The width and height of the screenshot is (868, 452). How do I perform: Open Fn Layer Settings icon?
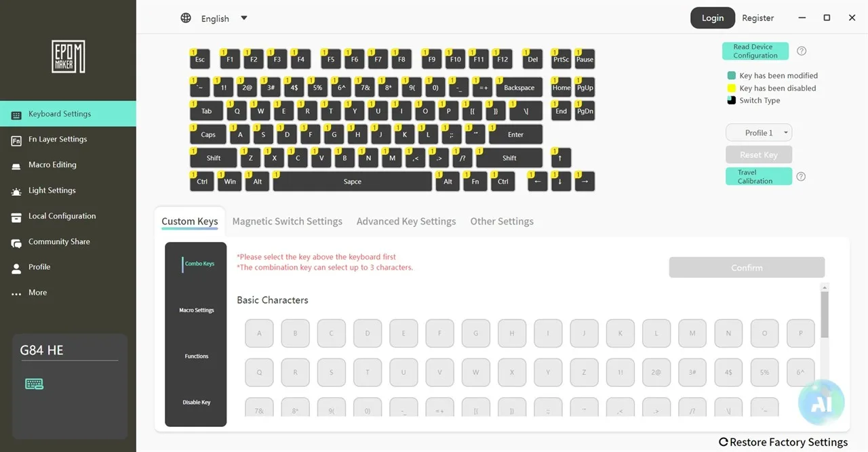coord(16,140)
